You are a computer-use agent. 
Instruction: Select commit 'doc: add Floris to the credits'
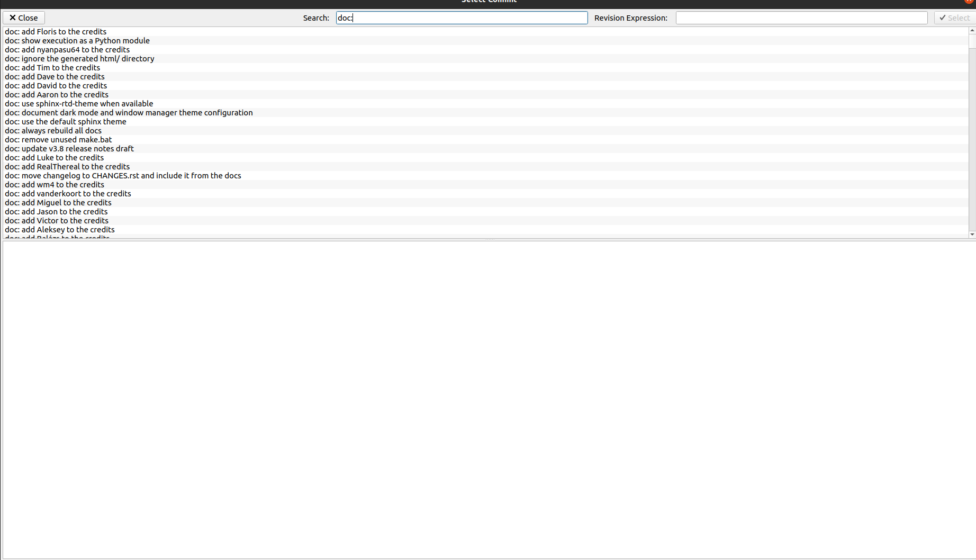(55, 31)
